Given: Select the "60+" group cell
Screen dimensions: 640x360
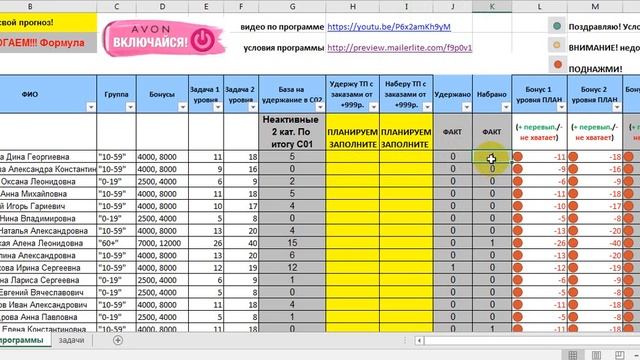Looking at the screenshot, I should coord(117,243).
